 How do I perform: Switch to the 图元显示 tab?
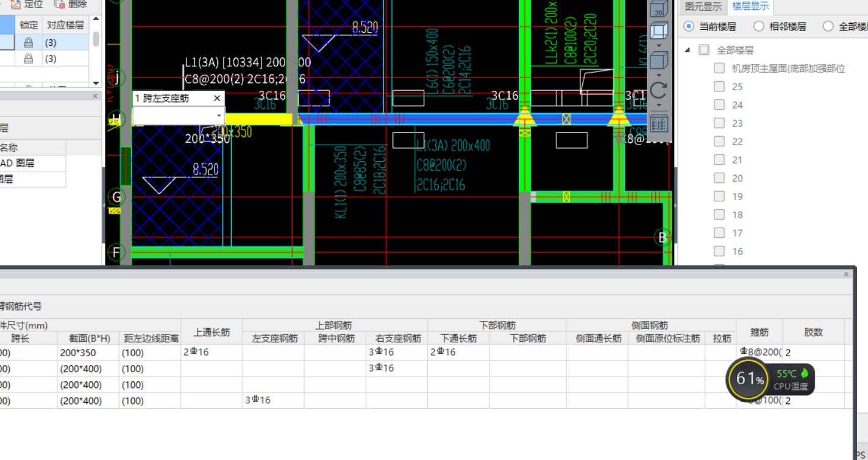(703, 7)
